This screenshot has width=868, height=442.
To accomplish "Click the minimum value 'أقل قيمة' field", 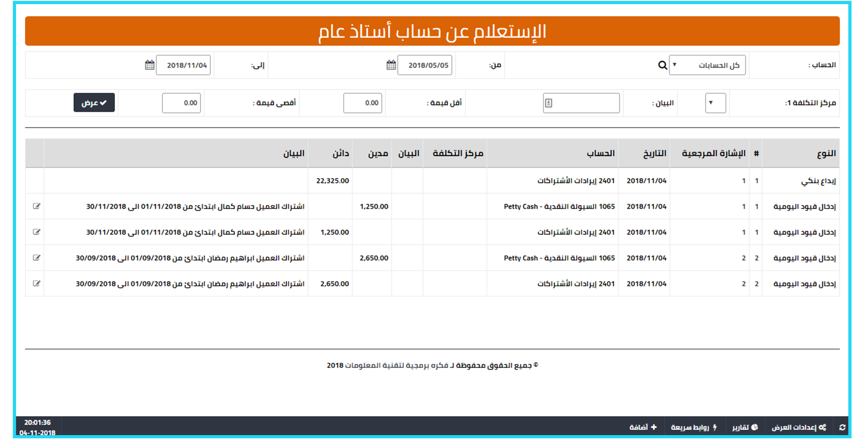I will [x=362, y=103].
